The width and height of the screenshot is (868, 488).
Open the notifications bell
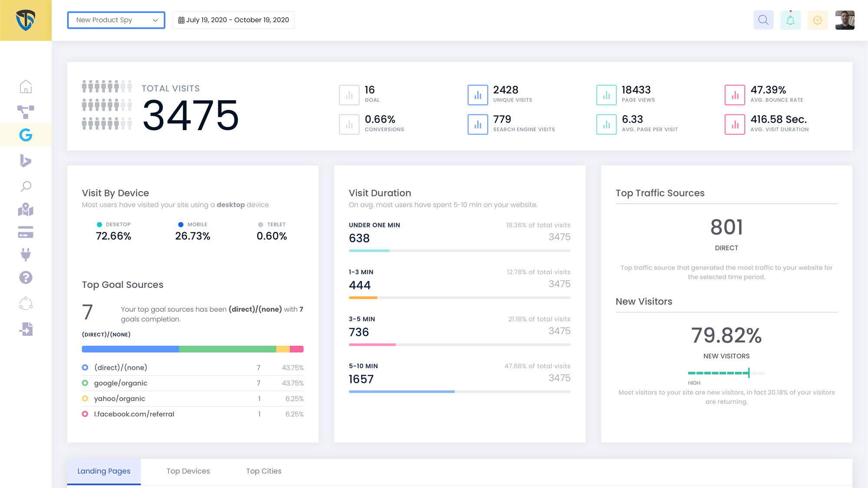(790, 20)
